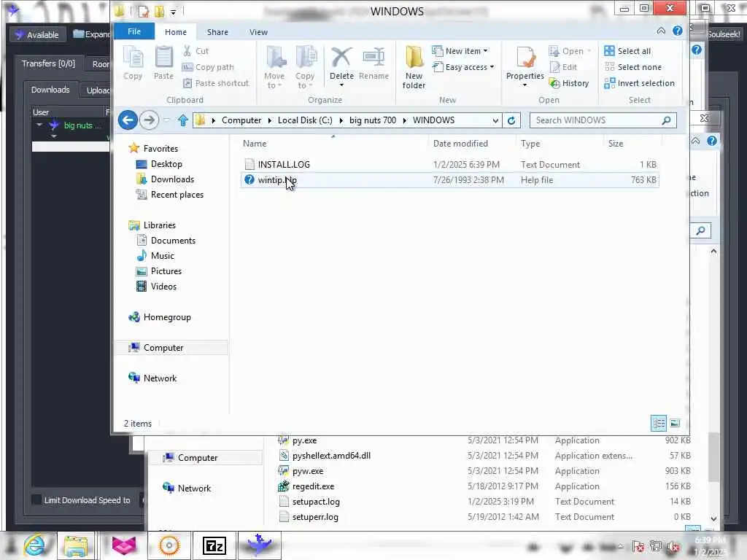Screen dimensions: 747x560
Task: Click Select none in the ribbon
Action: pos(632,67)
